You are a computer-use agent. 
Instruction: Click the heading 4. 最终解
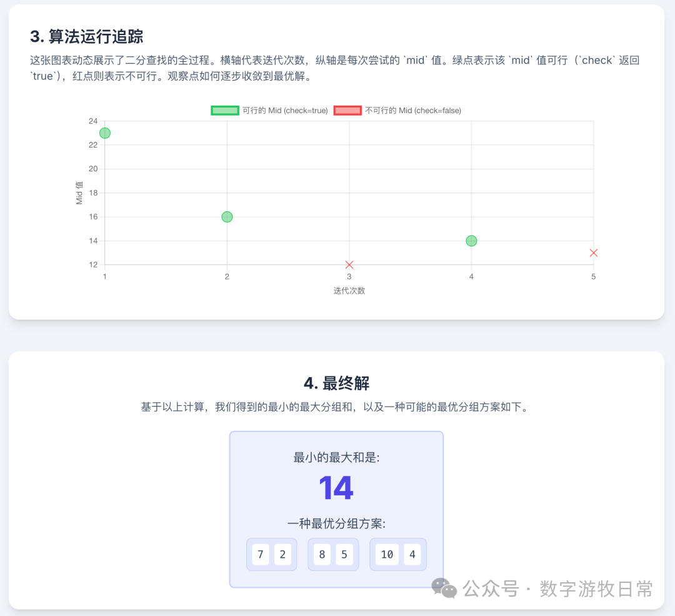click(337, 383)
